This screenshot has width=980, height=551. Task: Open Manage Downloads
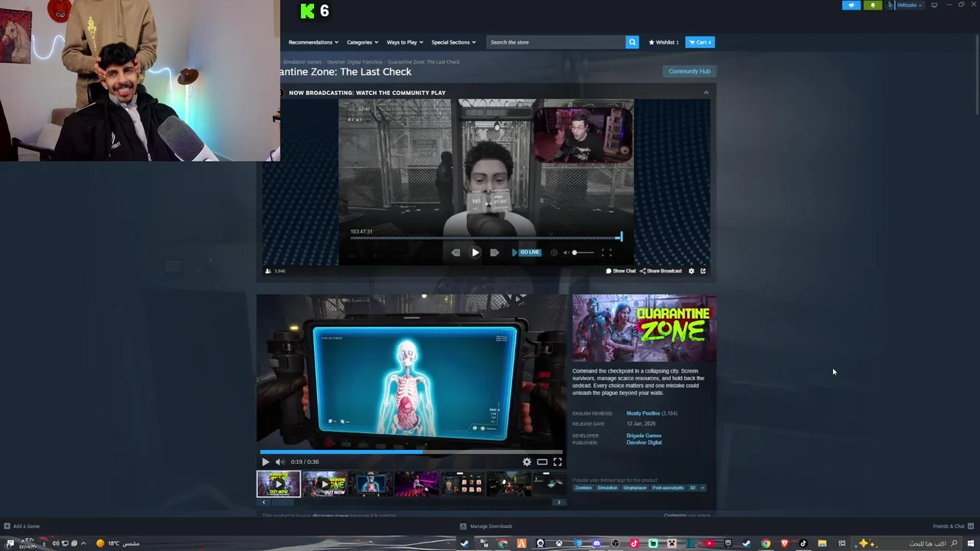click(486, 527)
